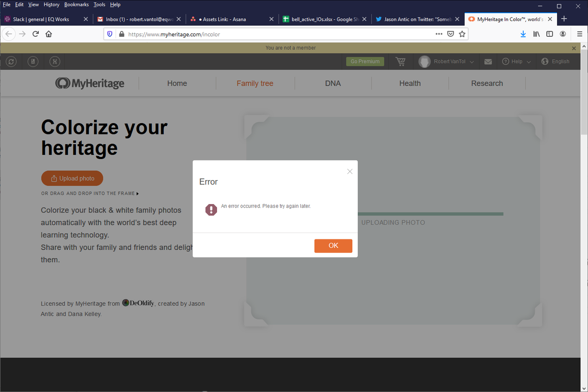Click the red error alert icon
The height and width of the screenshot is (392, 588).
211,210
